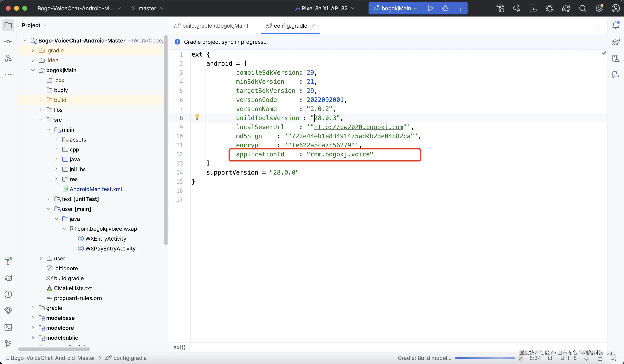Open the Search Everywhere magnifier
The width and height of the screenshot is (624, 364).
pos(583,8)
